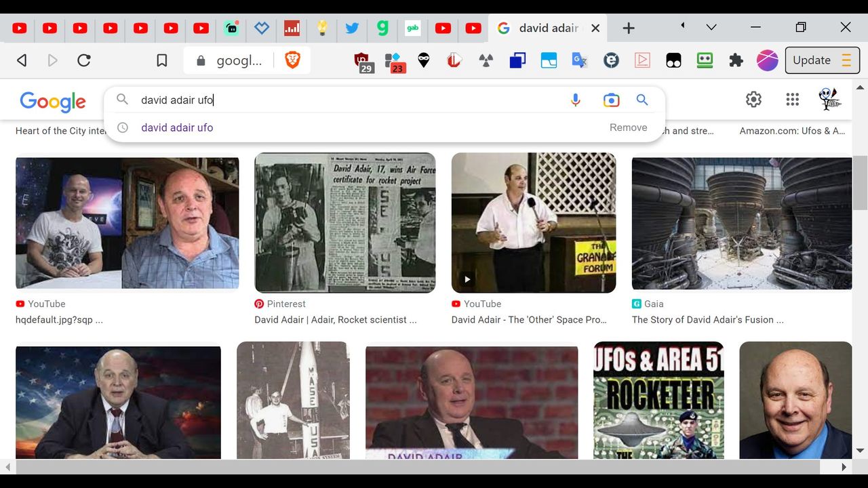Open the Google apps grid
The height and width of the screenshot is (488, 868).
click(x=792, y=100)
